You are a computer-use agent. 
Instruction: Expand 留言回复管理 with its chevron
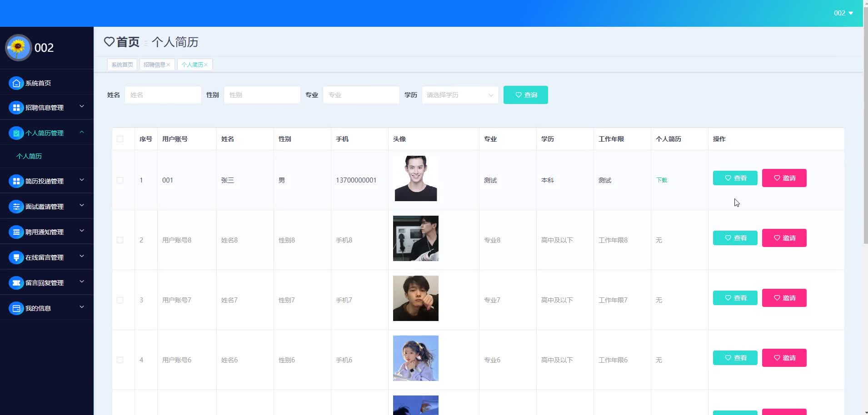coord(82,282)
